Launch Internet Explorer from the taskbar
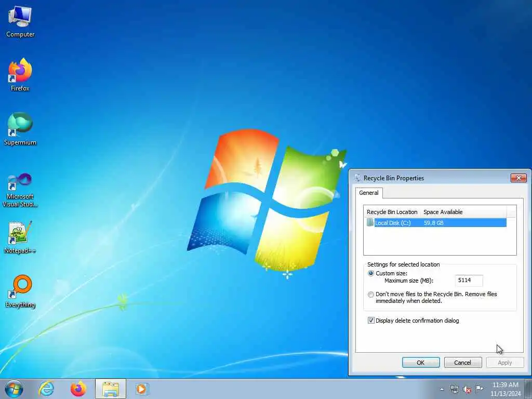The width and height of the screenshot is (532, 399). pos(46,389)
